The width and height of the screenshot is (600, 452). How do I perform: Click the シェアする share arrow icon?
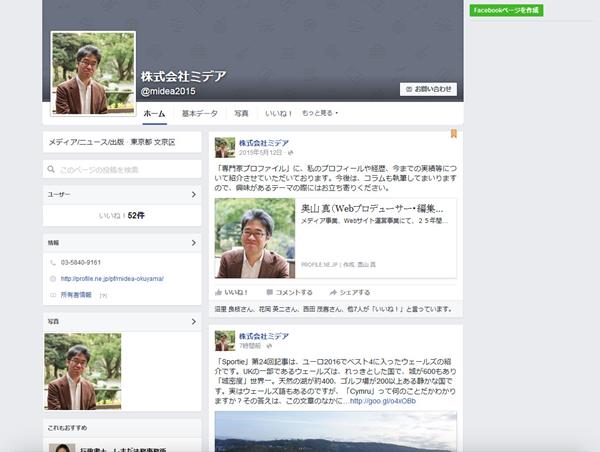(x=333, y=292)
